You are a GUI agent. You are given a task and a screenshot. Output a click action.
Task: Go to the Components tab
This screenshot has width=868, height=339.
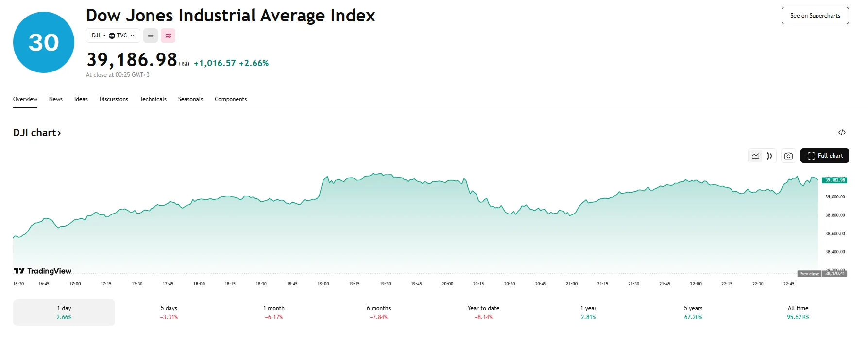click(231, 99)
